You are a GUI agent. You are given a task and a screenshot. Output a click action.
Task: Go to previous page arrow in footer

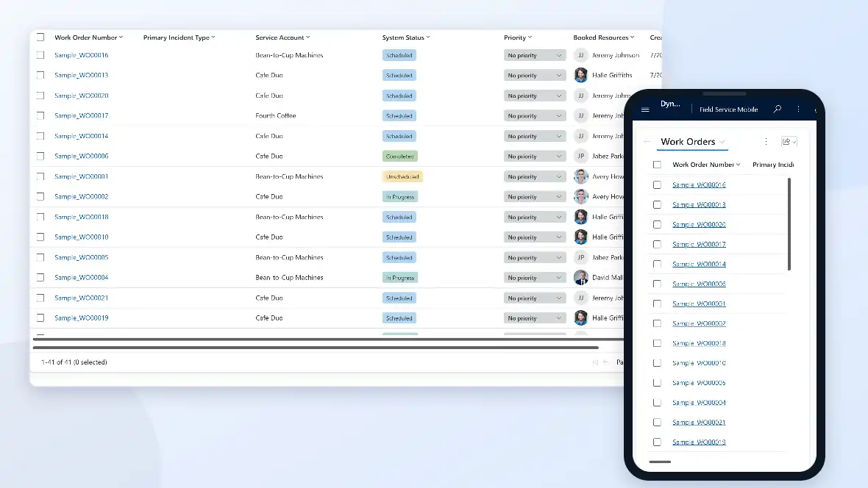(x=605, y=362)
